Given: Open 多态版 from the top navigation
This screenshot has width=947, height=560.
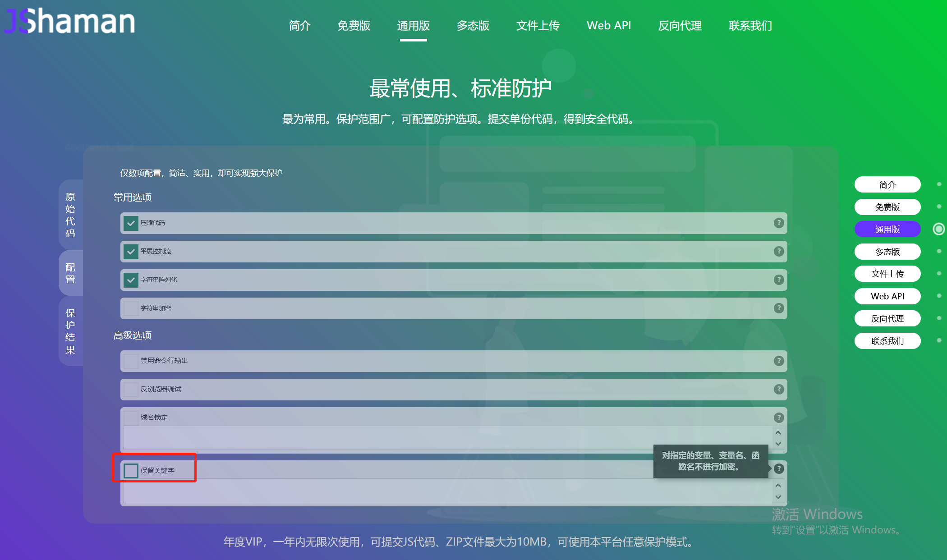Looking at the screenshot, I should (473, 26).
